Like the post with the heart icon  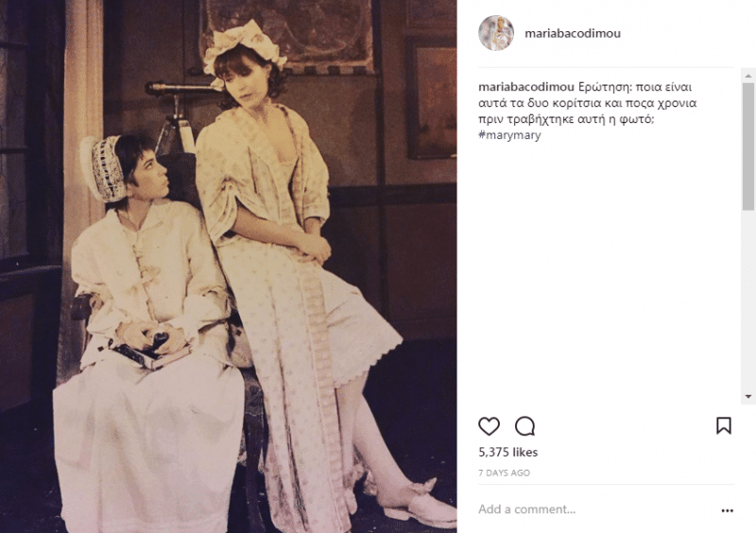[489, 426]
